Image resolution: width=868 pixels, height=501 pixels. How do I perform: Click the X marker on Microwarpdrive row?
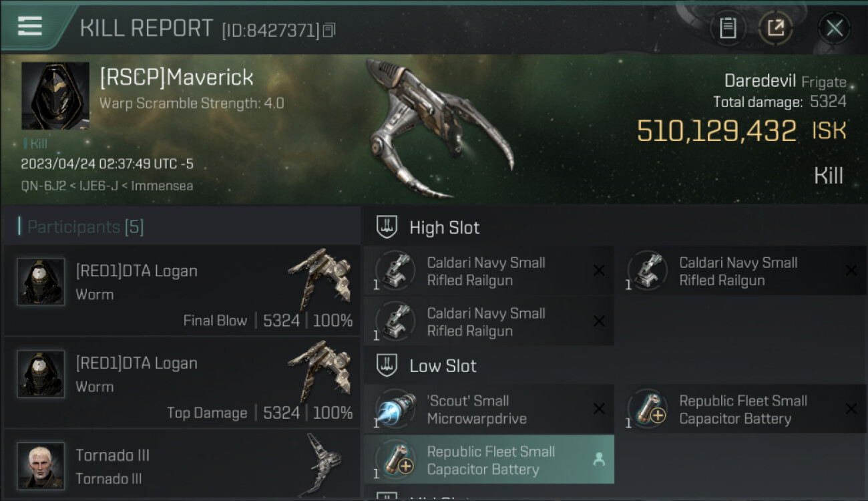(x=599, y=409)
